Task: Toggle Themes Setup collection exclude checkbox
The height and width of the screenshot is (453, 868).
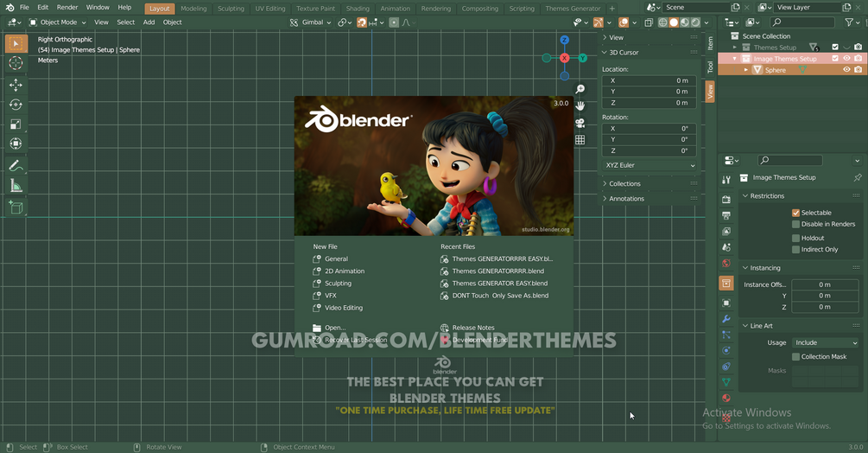Action: [x=835, y=47]
